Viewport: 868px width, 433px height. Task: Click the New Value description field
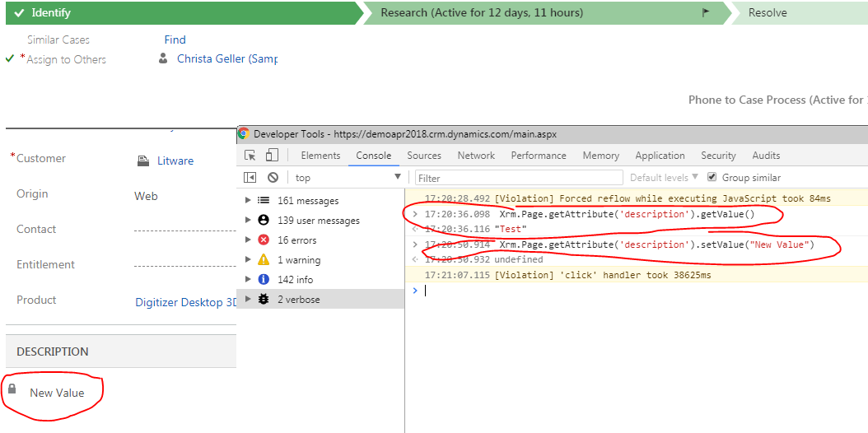[57, 393]
